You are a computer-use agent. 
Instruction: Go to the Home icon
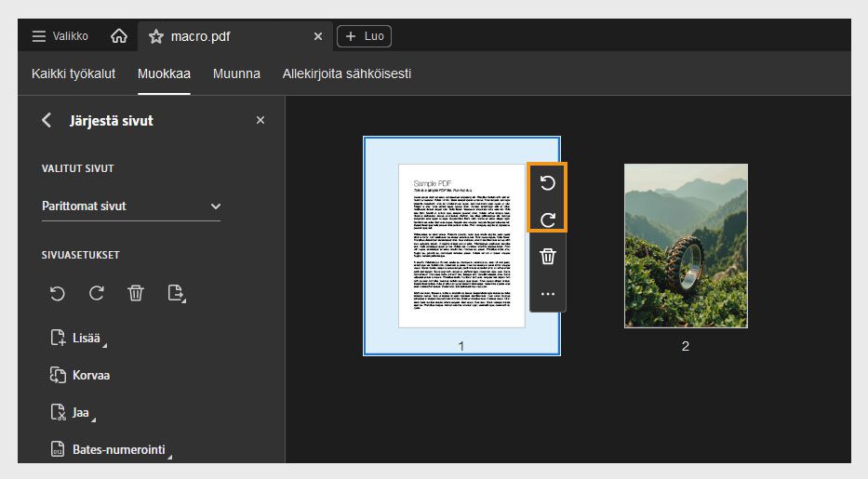pyautogui.click(x=119, y=36)
